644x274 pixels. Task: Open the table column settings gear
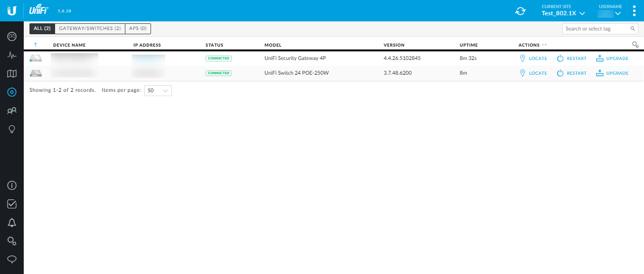pos(635,45)
